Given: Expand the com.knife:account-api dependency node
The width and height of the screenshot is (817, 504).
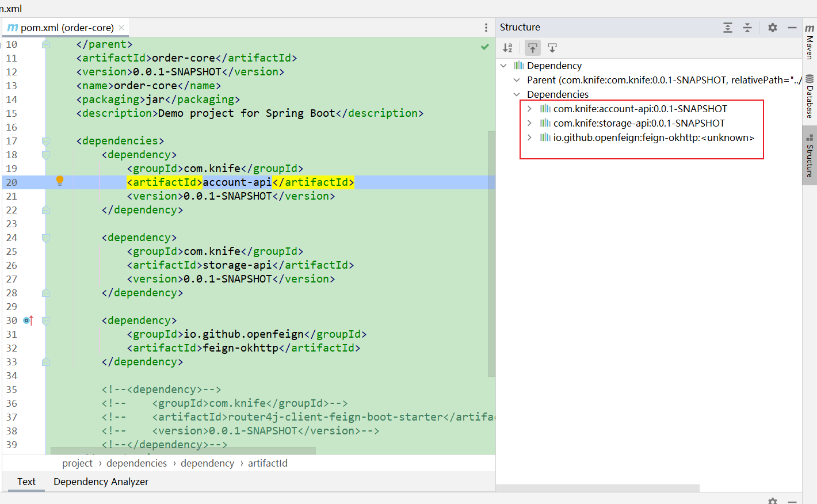Looking at the screenshot, I should tap(529, 108).
